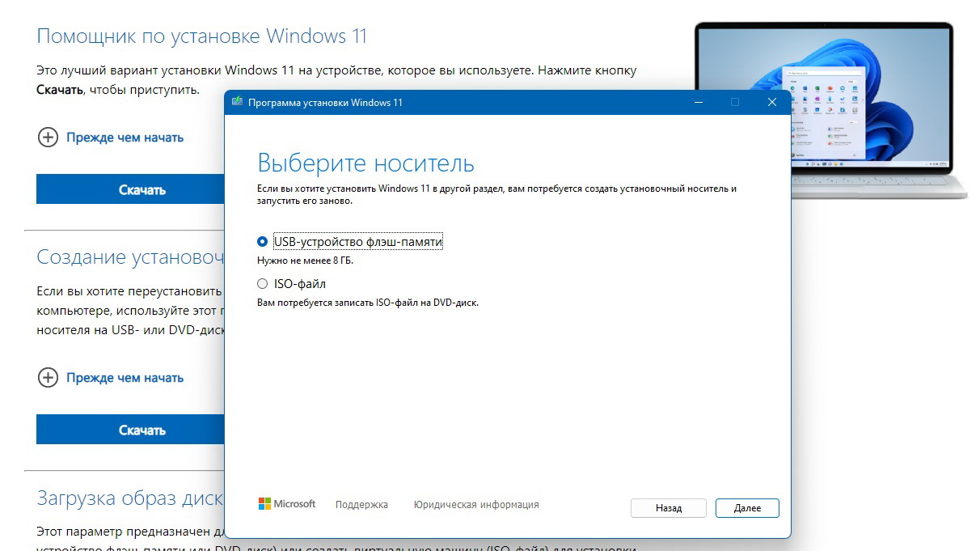This screenshot has width=980, height=551.
Task: Select the ISO-файл radio option
Action: pos(262,284)
